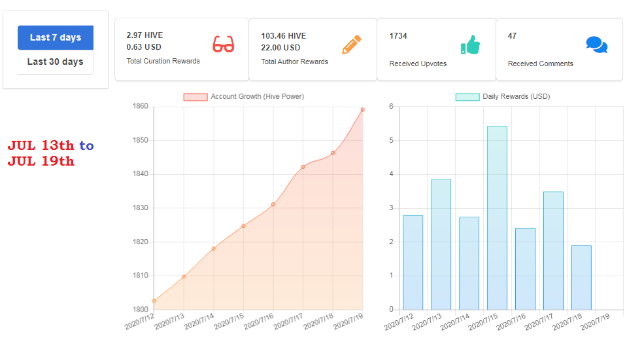Toggle the Account Growth (Hive Power) legend label
This screenshot has width=644, height=345.
coord(257,96)
